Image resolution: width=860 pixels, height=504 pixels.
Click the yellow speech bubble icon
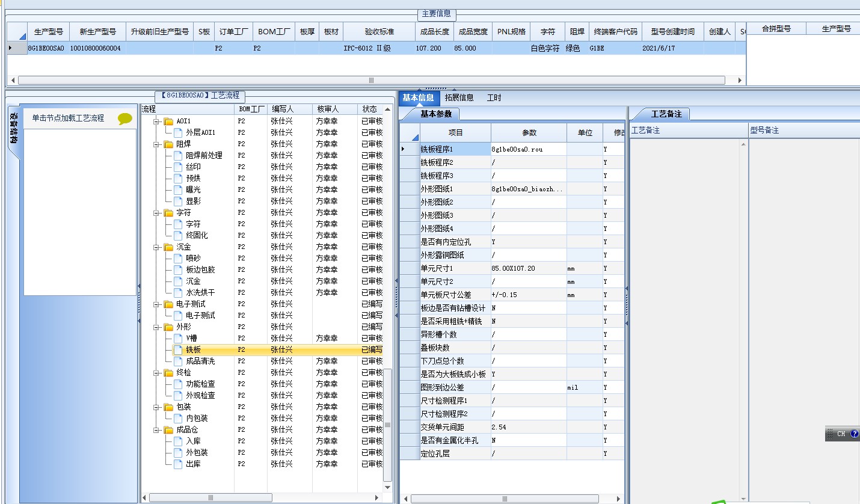click(x=125, y=119)
